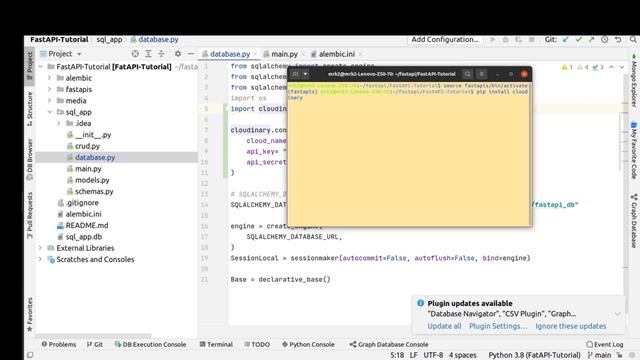The image size is (640, 360).
Task: Expand the plugin updates notification chevron
Action: point(618,314)
